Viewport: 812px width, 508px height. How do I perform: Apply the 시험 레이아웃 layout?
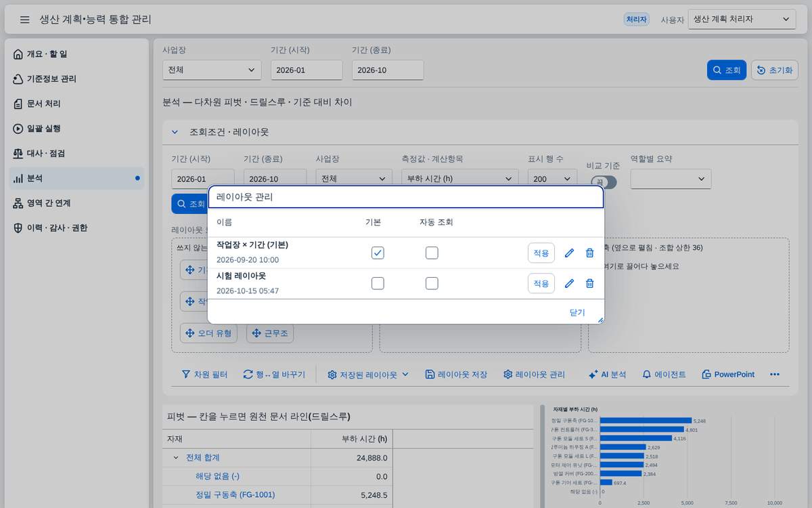[x=541, y=283]
